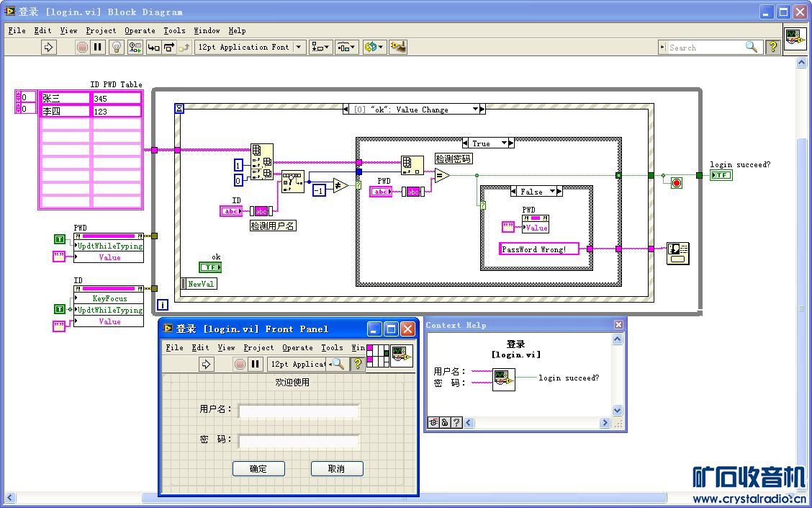The width and height of the screenshot is (812, 508).
Task: Close the Context Help window
Action: 618,324
